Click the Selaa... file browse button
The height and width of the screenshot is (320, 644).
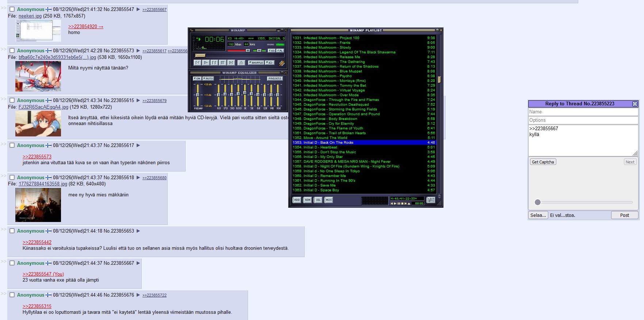pyautogui.click(x=538, y=215)
